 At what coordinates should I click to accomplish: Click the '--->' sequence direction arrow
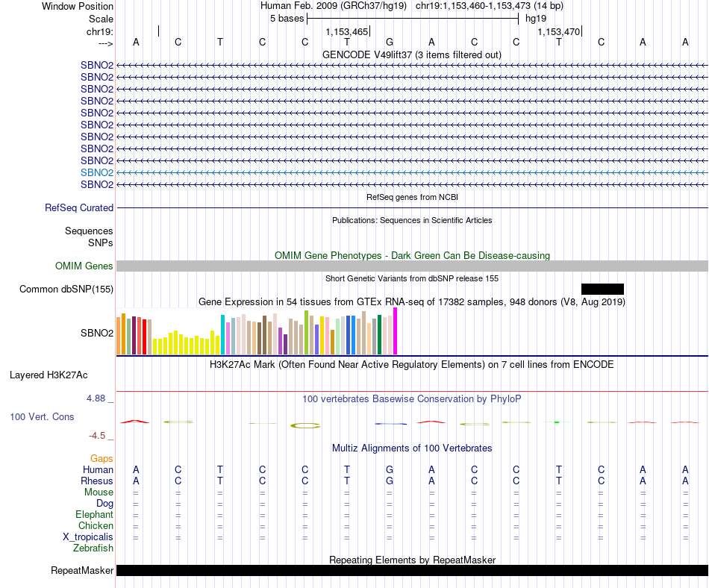click(106, 43)
